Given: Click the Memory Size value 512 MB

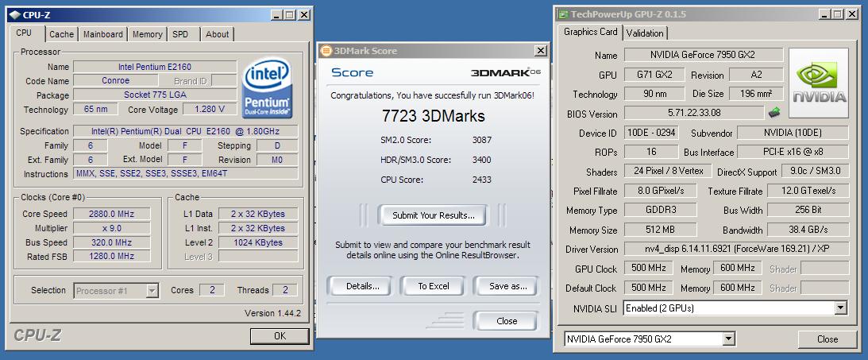Looking at the screenshot, I should coord(661,230).
